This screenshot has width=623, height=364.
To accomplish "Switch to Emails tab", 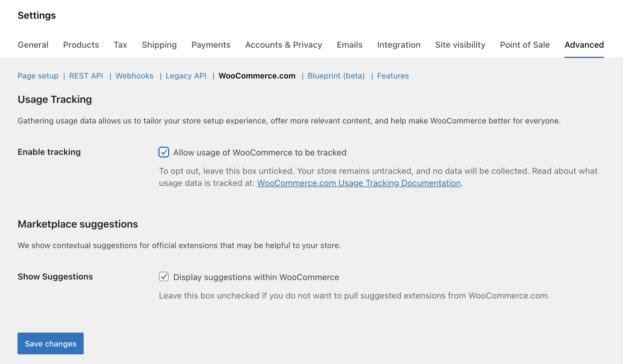I will [350, 45].
